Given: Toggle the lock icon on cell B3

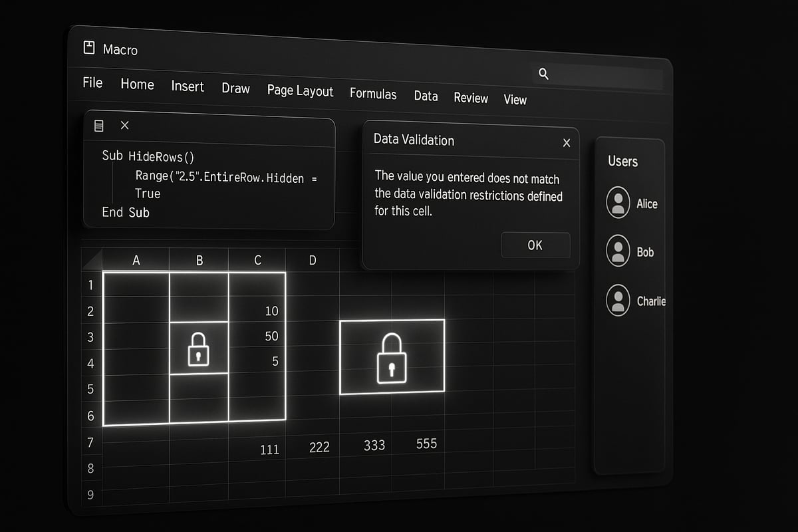Looking at the screenshot, I should point(199,347).
